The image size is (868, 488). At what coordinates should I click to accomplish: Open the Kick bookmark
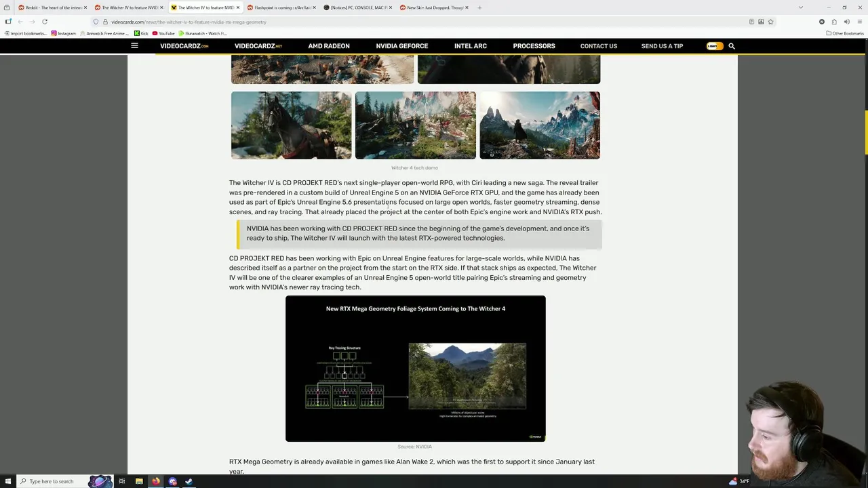pos(141,33)
